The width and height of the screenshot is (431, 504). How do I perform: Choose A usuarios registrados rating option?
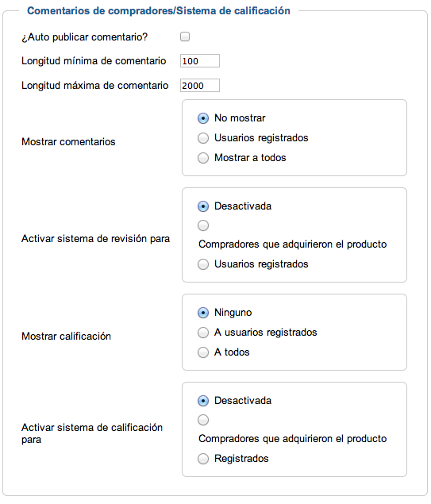click(203, 333)
